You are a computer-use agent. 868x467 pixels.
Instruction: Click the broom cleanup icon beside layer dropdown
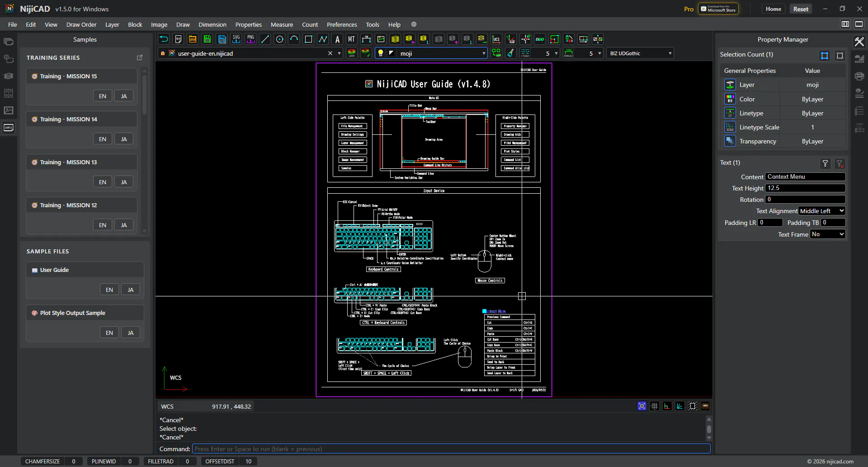(510, 53)
